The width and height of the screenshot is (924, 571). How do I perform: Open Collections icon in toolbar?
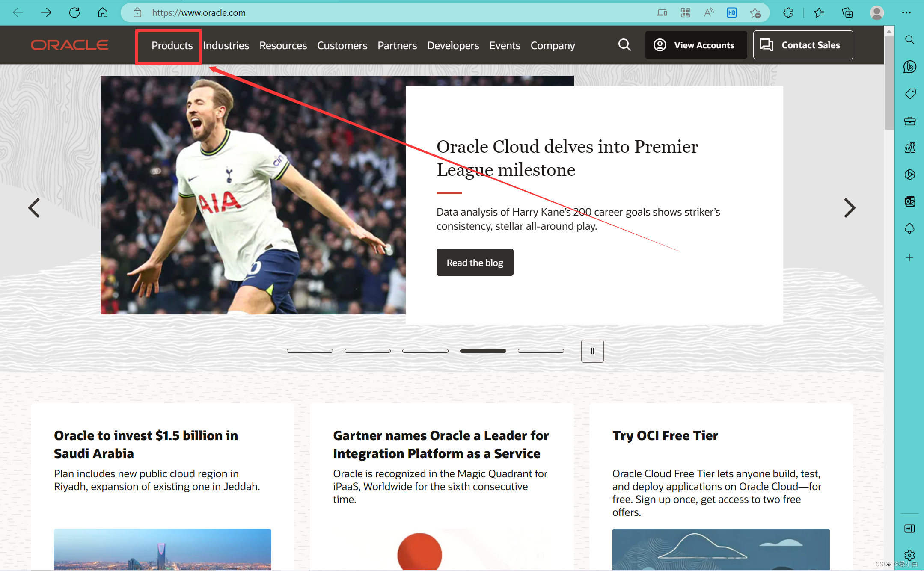coord(847,12)
